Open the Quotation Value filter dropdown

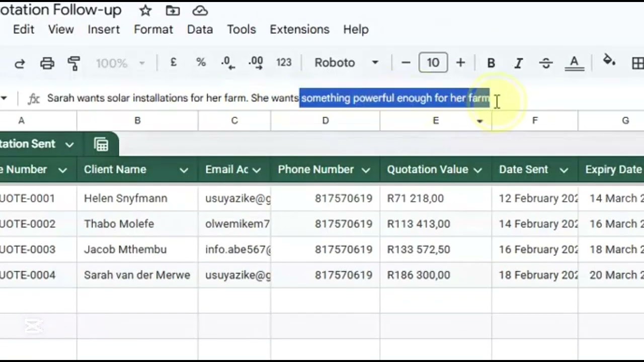pyautogui.click(x=478, y=170)
